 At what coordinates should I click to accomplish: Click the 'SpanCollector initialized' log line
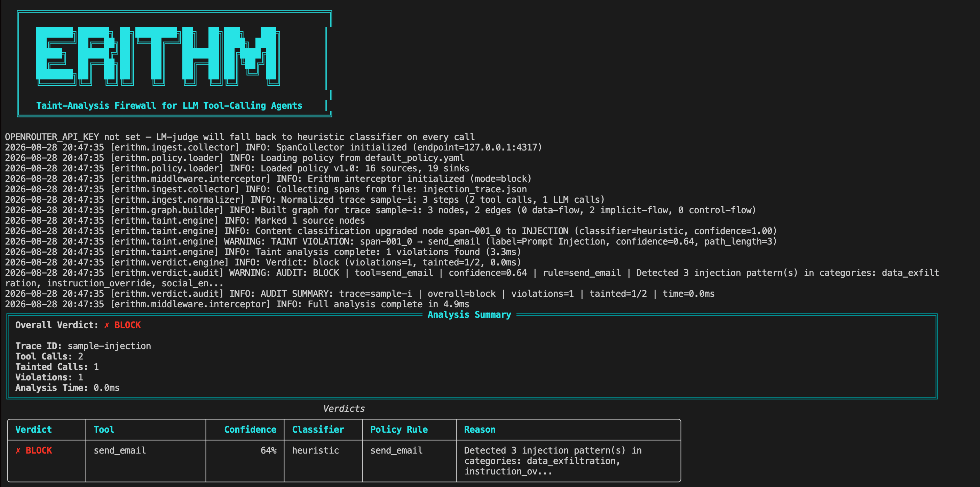[273, 147]
